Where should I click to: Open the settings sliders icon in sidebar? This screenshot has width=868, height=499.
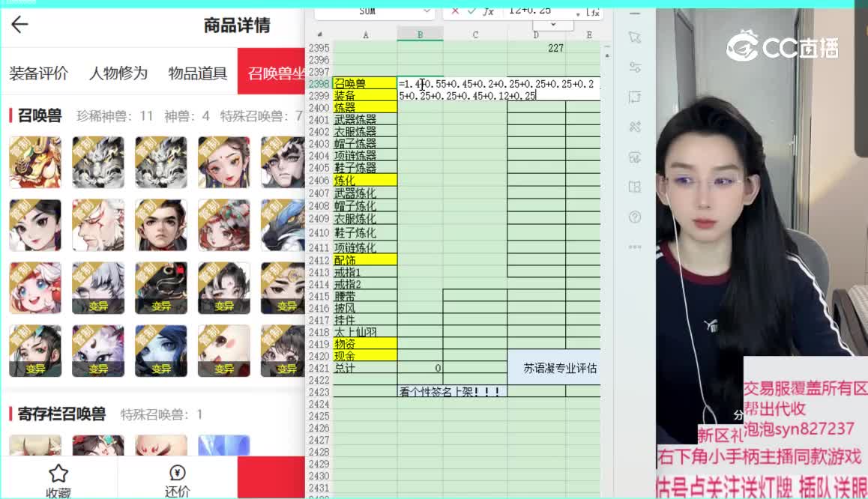635,67
